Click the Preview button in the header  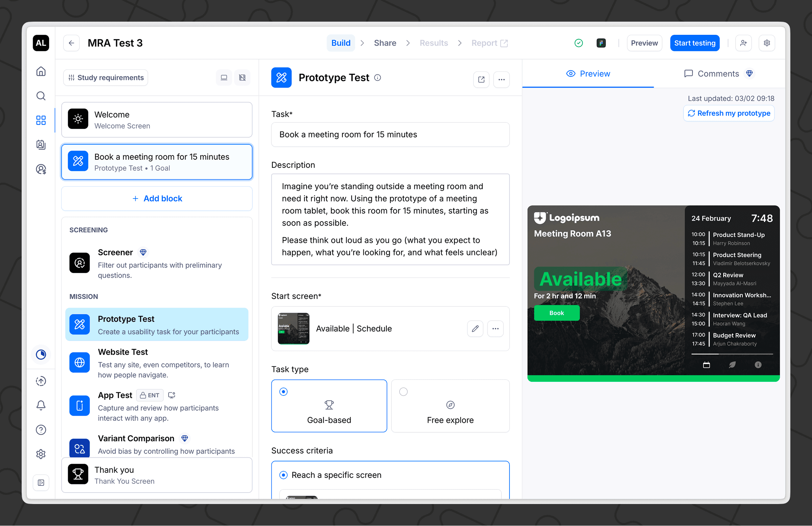coord(645,43)
